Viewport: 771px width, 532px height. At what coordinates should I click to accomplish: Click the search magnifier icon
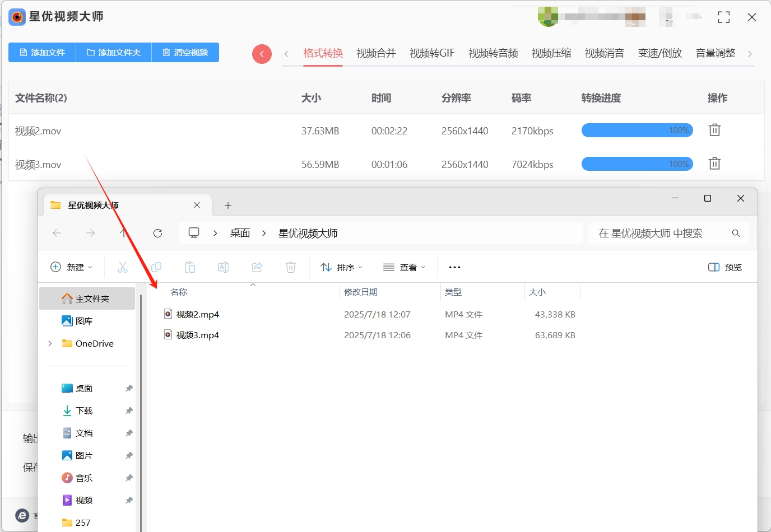pyautogui.click(x=736, y=233)
